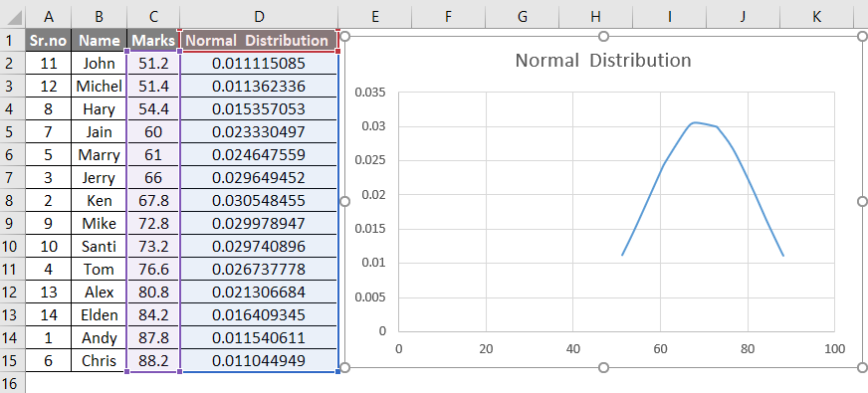Select the cell containing John
The width and height of the screenshot is (868, 393).
pos(100,63)
